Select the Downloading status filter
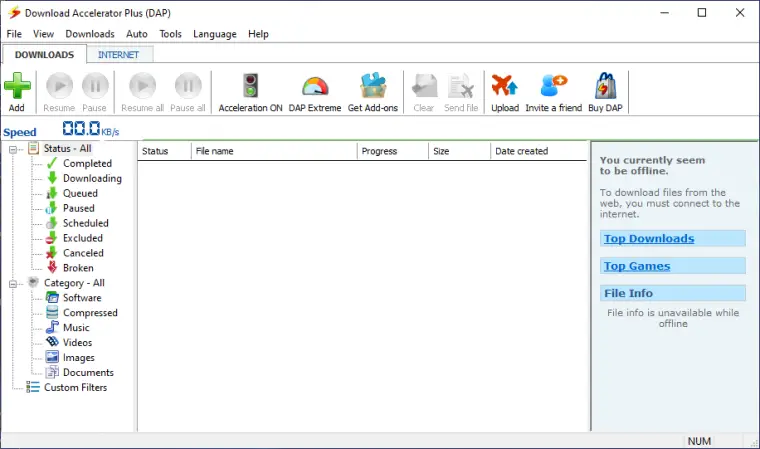Viewport: 760px width, 449px height. [92, 178]
